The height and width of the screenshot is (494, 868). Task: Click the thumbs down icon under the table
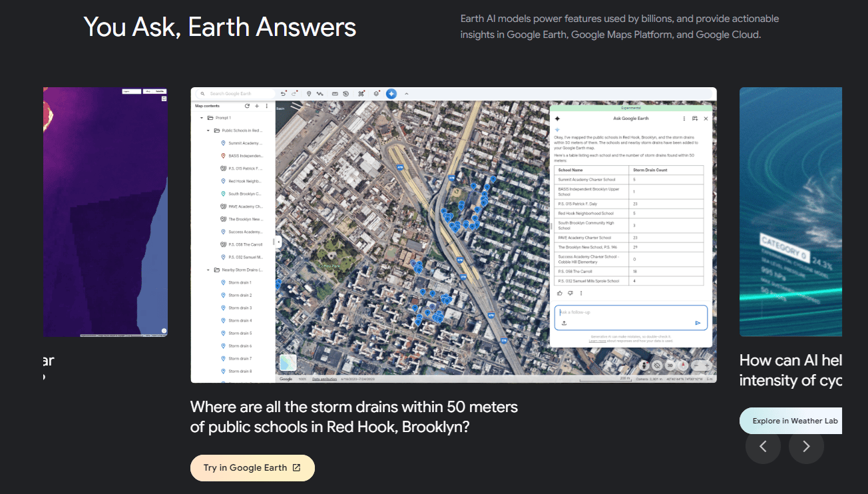(x=570, y=293)
